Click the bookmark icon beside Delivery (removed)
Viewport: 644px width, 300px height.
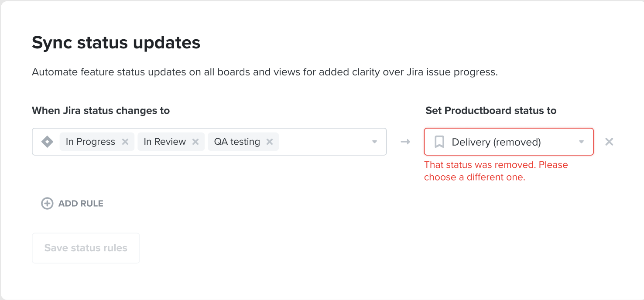pyautogui.click(x=439, y=141)
